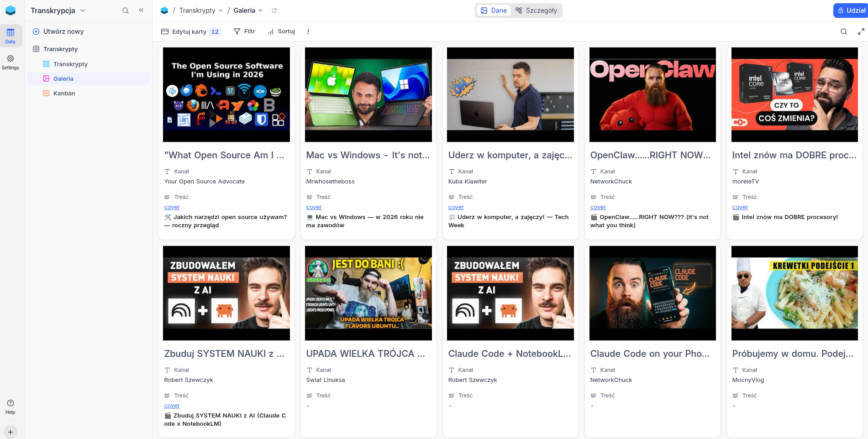Search the Transkrypcja workspace sidebar
This screenshot has width=868, height=439.
pyautogui.click(x=126, y=10)
